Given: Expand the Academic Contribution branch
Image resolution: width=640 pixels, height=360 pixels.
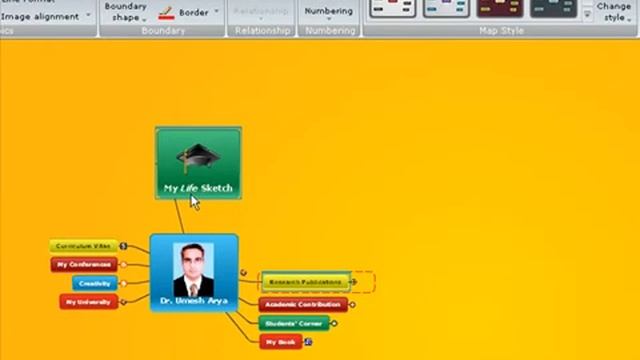Looking at the screenshot, I should pyautogui.click(x=352, y=304).
